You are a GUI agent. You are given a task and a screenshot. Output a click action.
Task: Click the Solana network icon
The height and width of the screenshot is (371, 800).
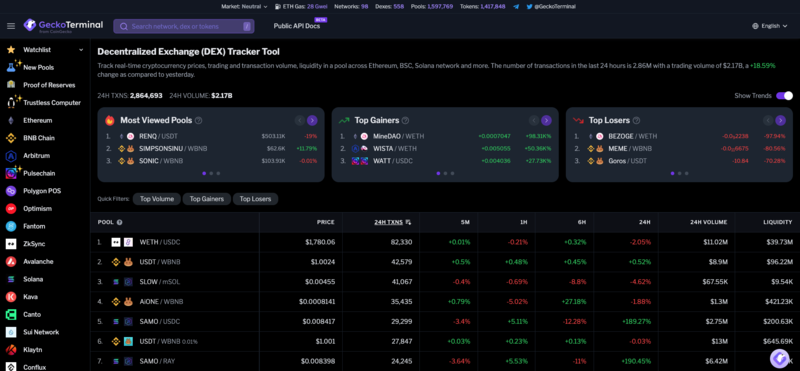point(11,279)
